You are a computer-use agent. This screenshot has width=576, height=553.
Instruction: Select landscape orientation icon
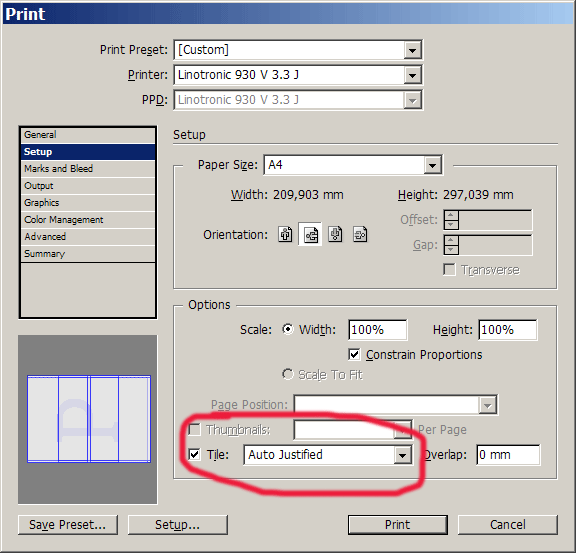click(x=310, y=234)
